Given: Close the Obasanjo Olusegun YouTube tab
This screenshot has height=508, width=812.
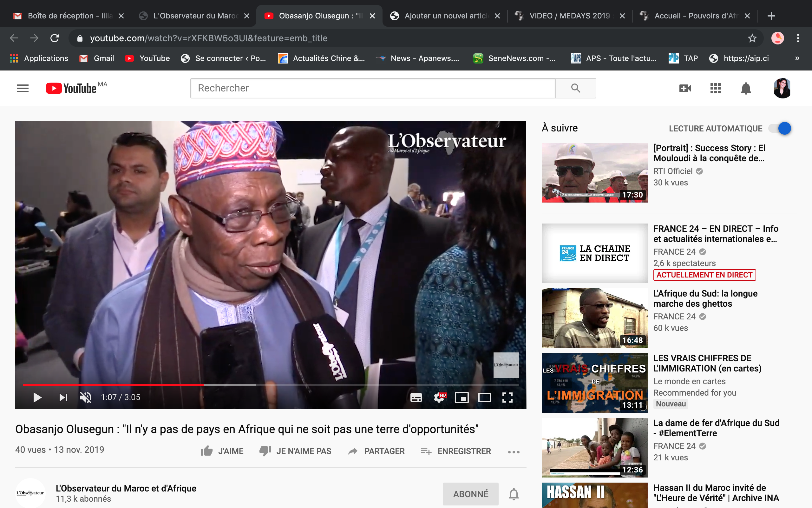Looking at the screenshot, I should (372, 16).
